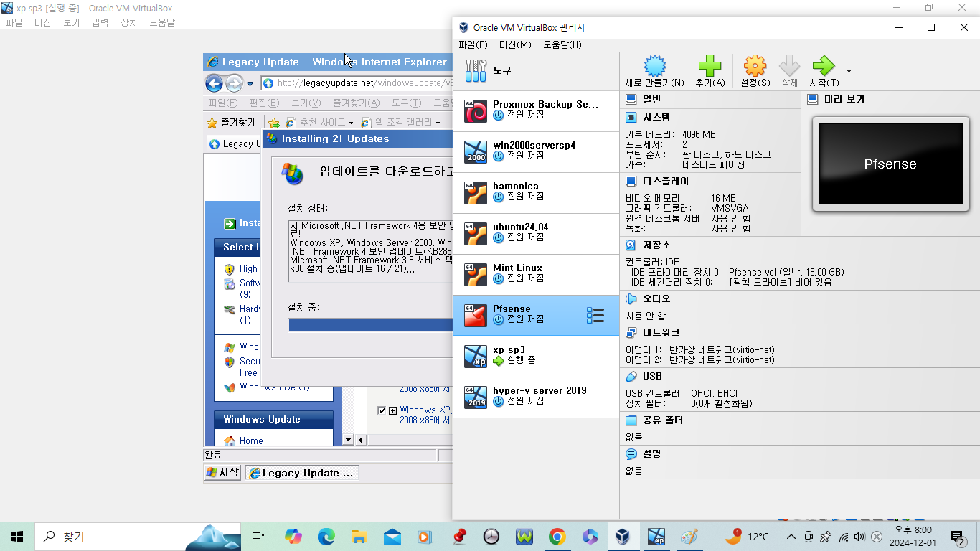Open 머신(M) menu in VirtualBox Manager
This screenshot has width=980, height=551.
[x=515, y=44]
